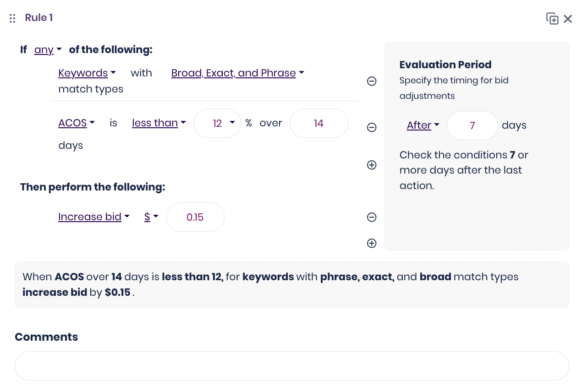This screenshot has height=392, width=582.
Task: Open the Increase bid action dropdown
Action: (x=94, y=217)
